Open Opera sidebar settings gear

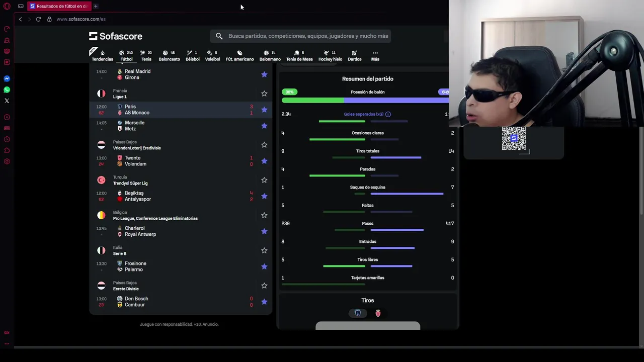(x=7, y=161)
